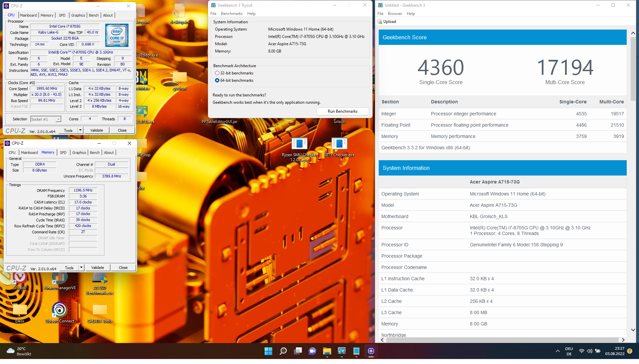Launch Vivaldi browser shortcut
Screen dimensions: 639x364
[20, 280]
